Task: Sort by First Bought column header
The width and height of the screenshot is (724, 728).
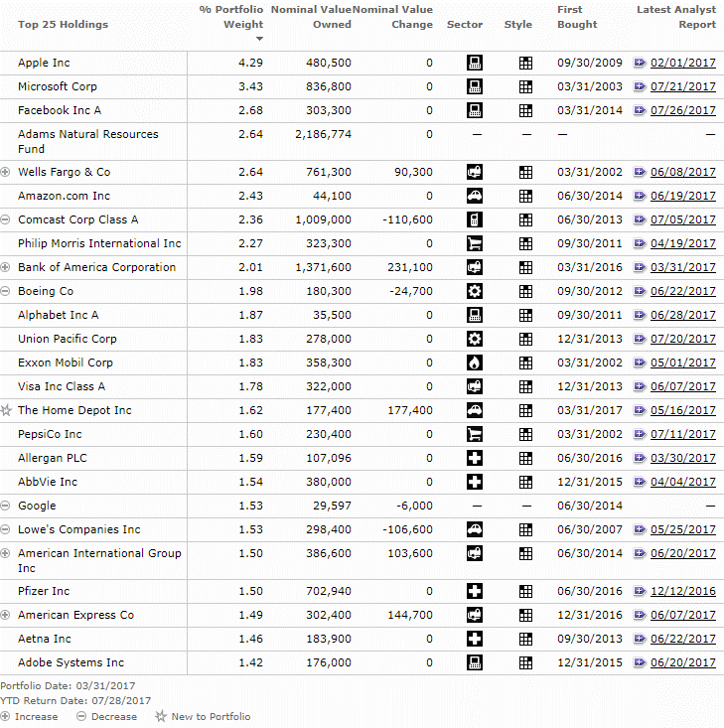Action: pyautogui.click(x=577, y=17)
